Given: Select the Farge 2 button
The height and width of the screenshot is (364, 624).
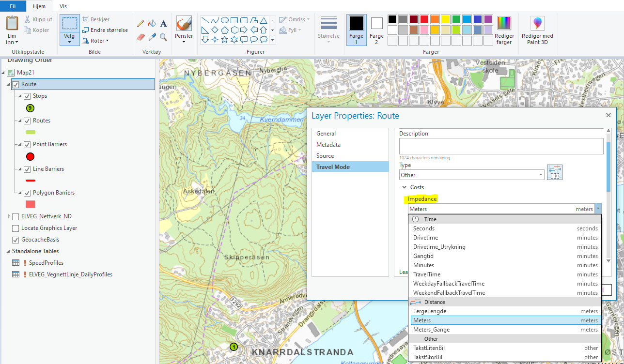Looking at the screenshot, I should pyautogui.click(x=377, y=30).
